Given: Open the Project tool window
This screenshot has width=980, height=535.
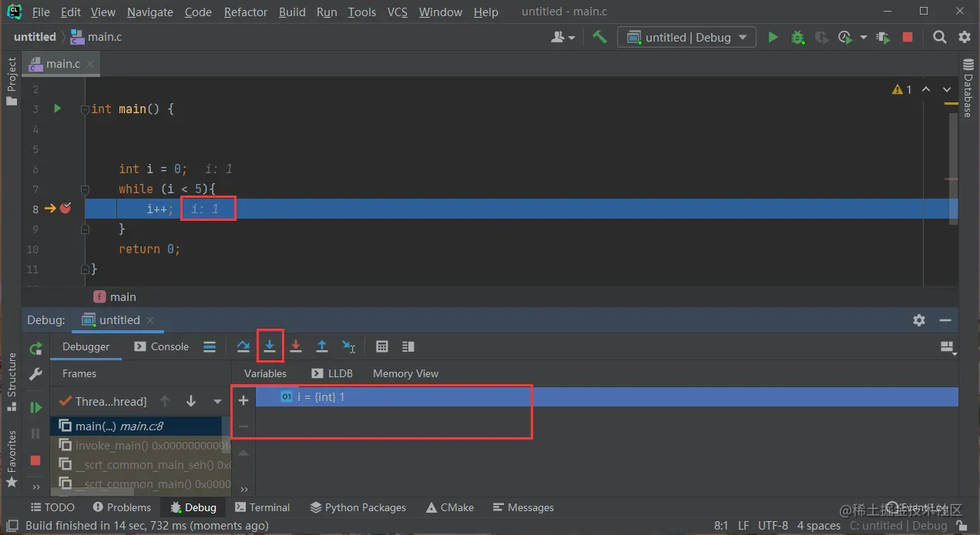Looking at the screenshot, I should (x=11, y=82).
